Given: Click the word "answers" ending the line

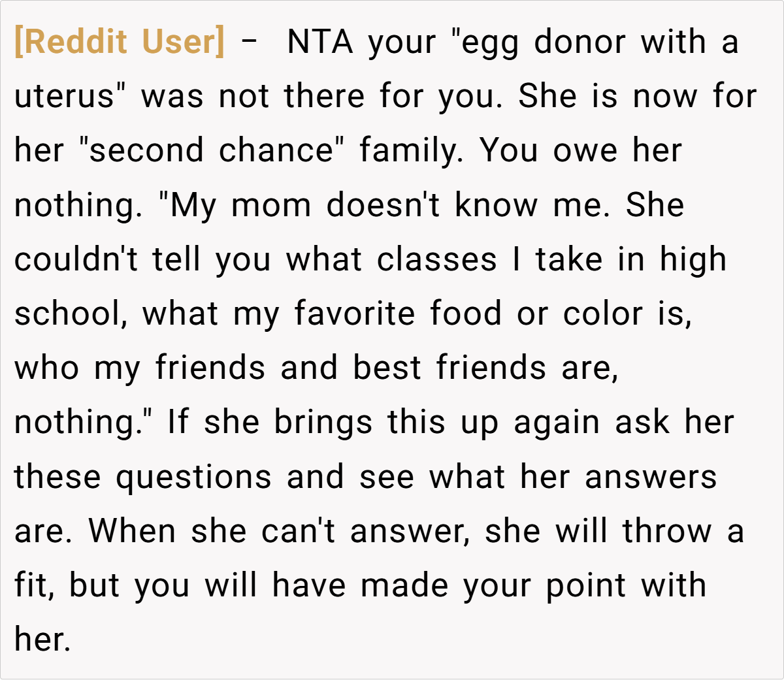Looking at the screenshot, I should pyautogui.click(x=651, y=477).
